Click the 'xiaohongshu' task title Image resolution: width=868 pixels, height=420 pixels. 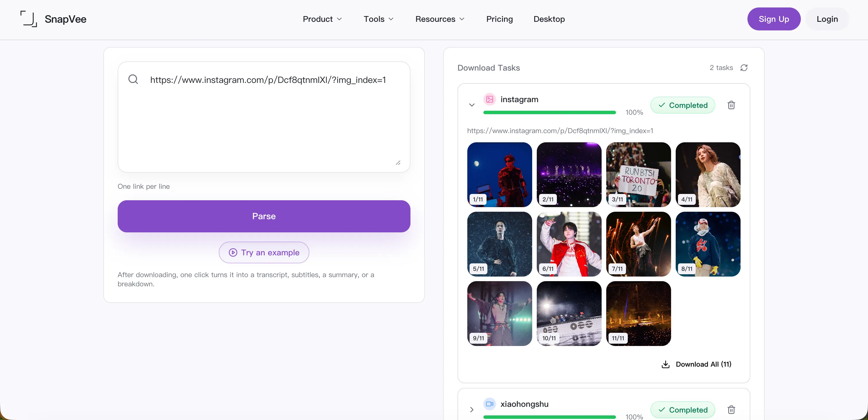point(524,404)
